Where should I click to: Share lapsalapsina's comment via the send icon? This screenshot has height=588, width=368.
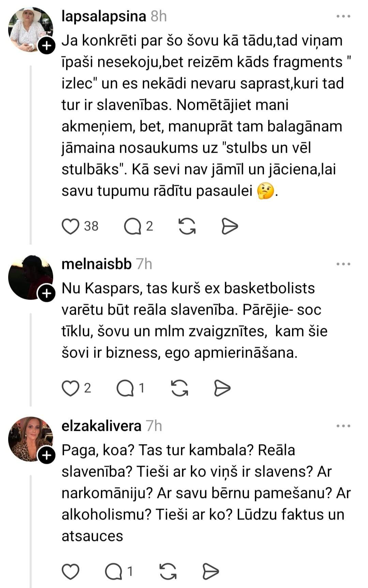(x=230, y=226)
